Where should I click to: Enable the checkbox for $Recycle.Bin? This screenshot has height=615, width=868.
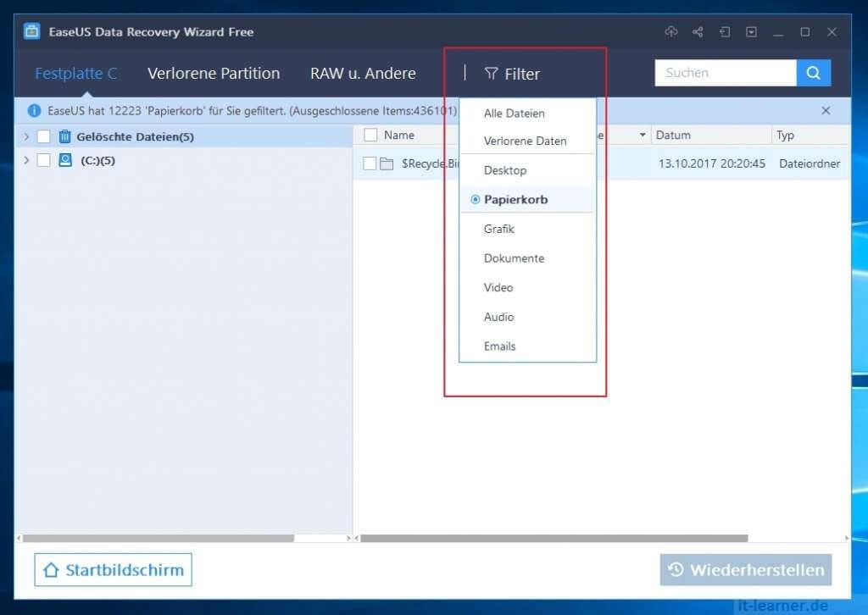point(370,163)
